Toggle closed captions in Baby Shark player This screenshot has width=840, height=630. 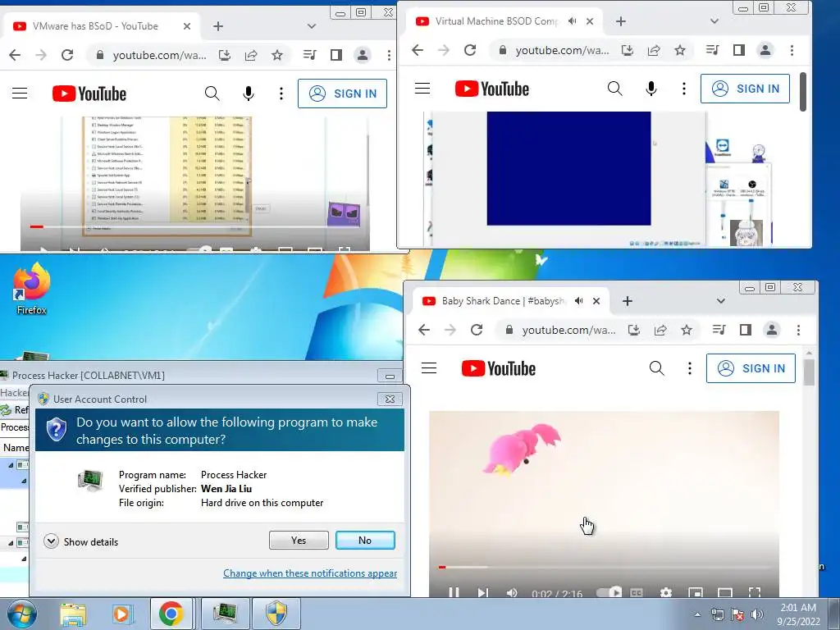point(637,592)
